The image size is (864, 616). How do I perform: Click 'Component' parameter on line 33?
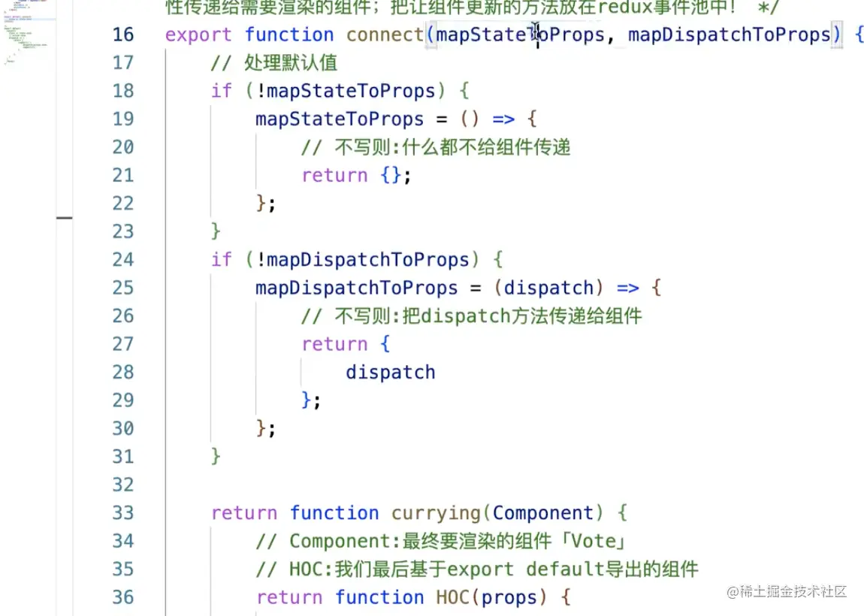pyautogui.click(x=542, y=514)
